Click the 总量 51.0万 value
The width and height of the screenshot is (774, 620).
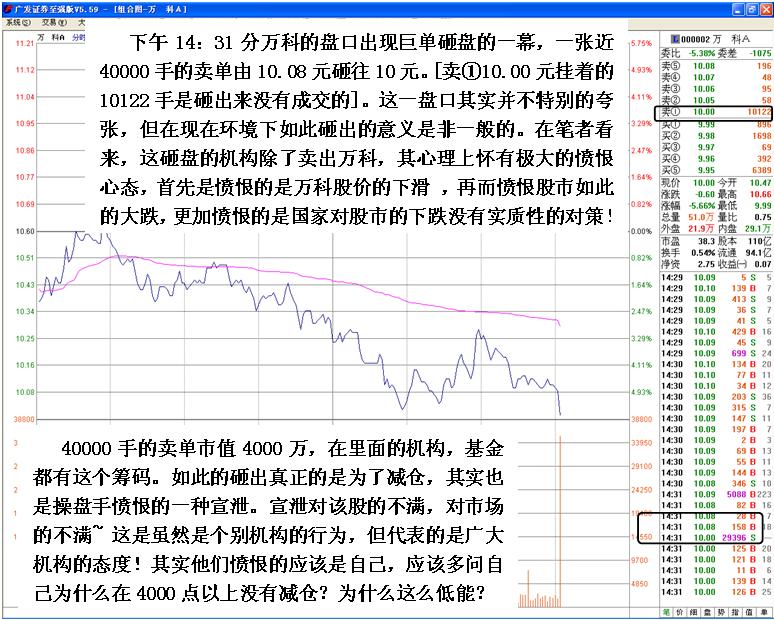(701, 217)
